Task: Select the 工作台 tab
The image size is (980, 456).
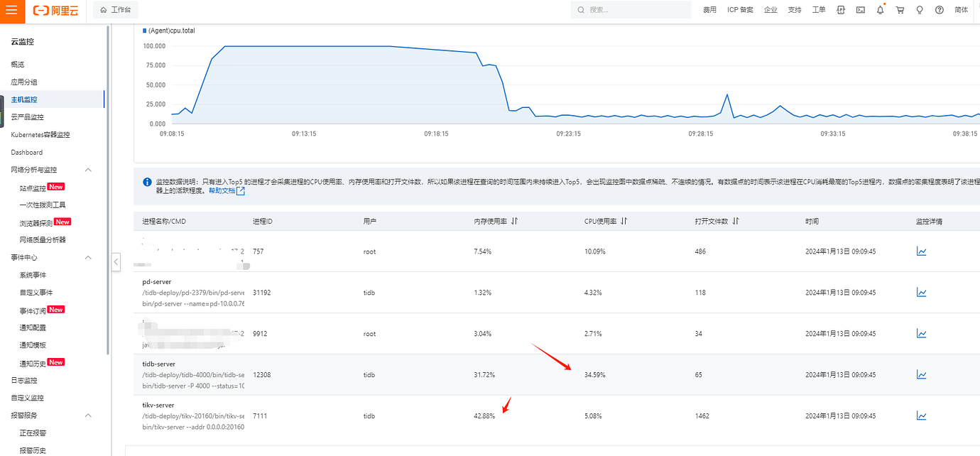Action: pos(116,10)
